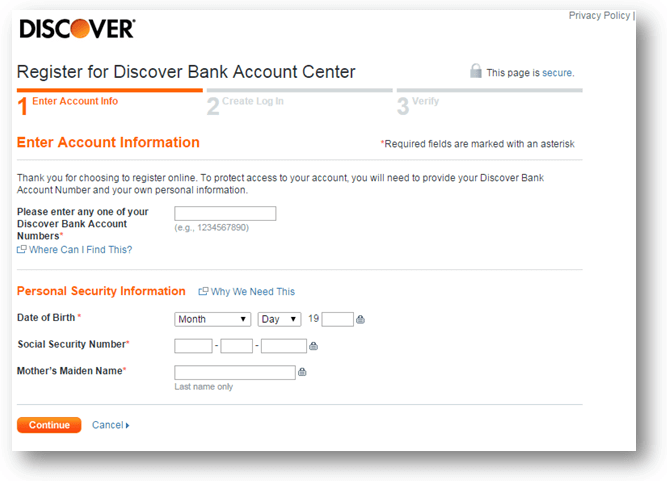Click the 'Mother's Maiden Name' label

(x=70, y=371)
